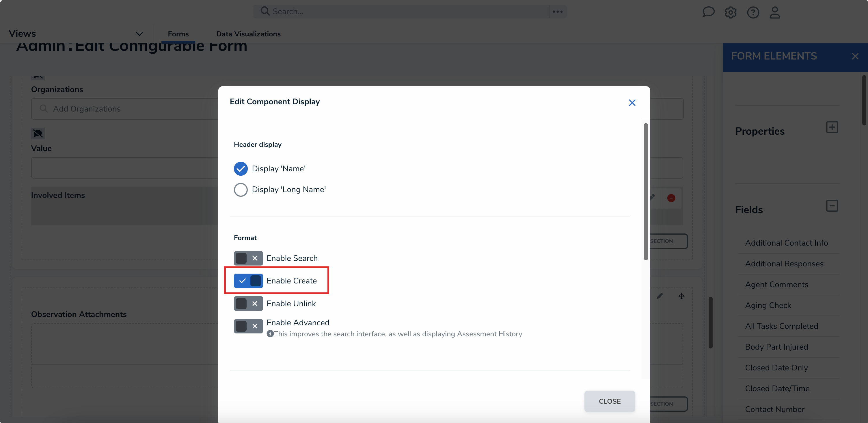The height and width of the screenshot is (423, 868).
Task: Open the user profile icon
Action: tap(775, 12)
